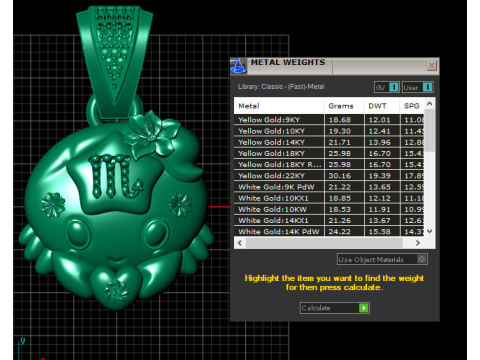Click the 15.58 DWT value
480x360 pixels.
point(379,231)
